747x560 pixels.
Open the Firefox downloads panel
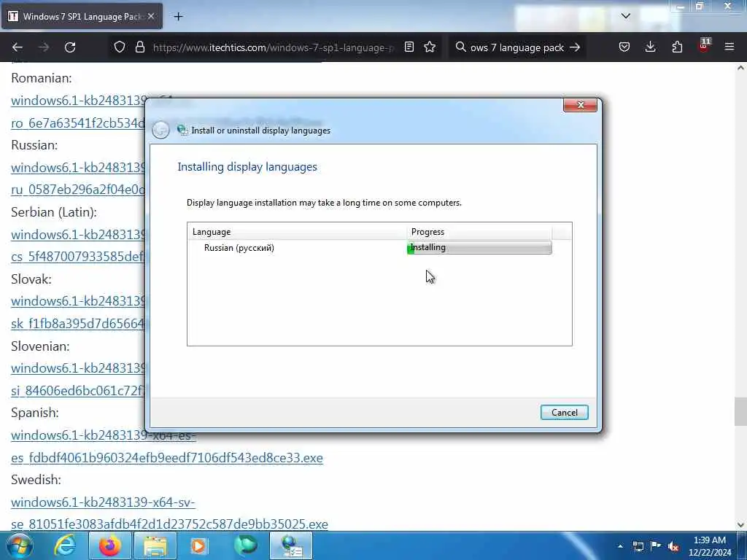tap(650, 47)
